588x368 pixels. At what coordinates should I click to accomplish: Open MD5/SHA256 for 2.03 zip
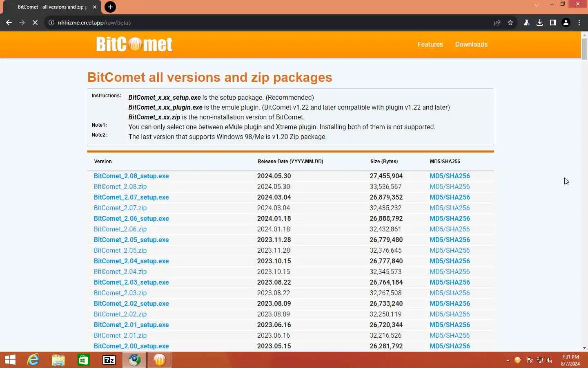click(x=450, y=293)
